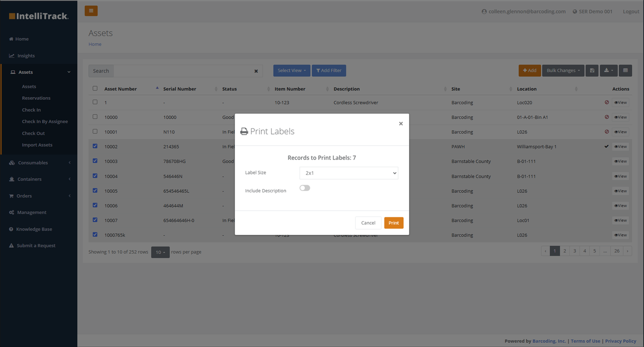644x347 pixels.
Task: Collapse the Assets sidebar section
Action: [x=39, y=72]
